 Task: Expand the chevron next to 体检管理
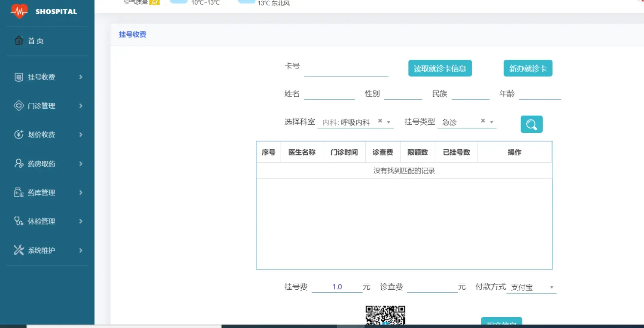[x=81, y=221]
